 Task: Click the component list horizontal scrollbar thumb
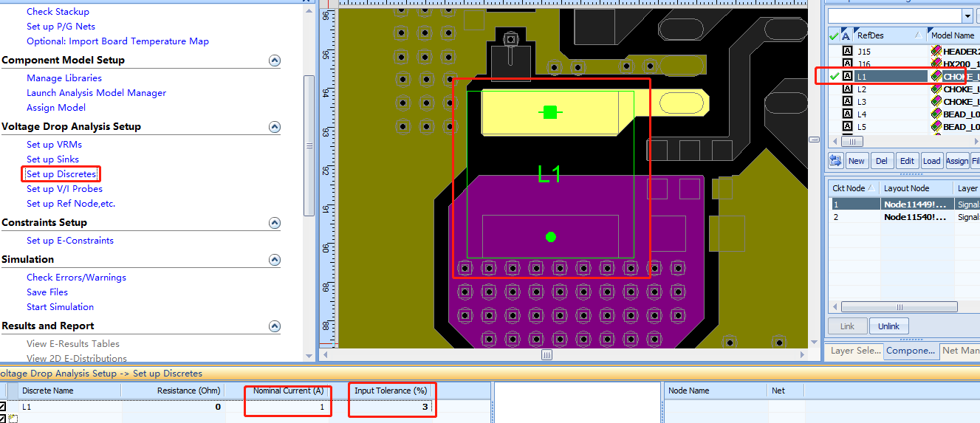coord(851,142)
